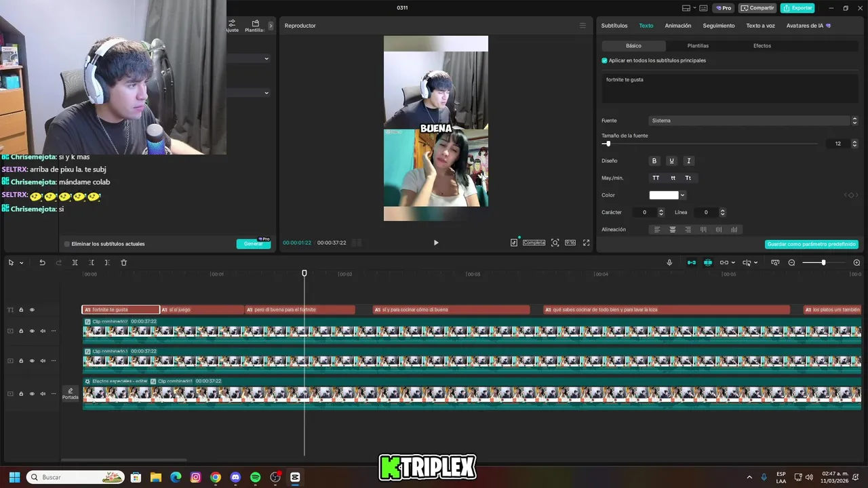Click Guardar como parámetro predefinido

coord(812,244)
